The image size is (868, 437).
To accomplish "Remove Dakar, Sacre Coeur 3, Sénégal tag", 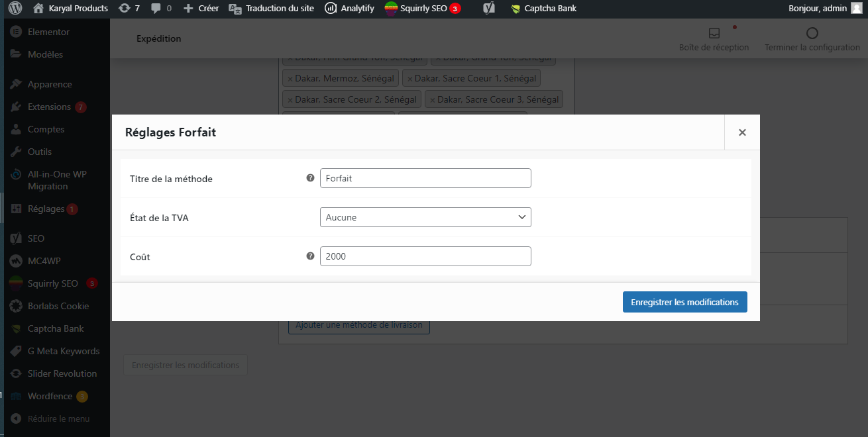I will (432, 100).
